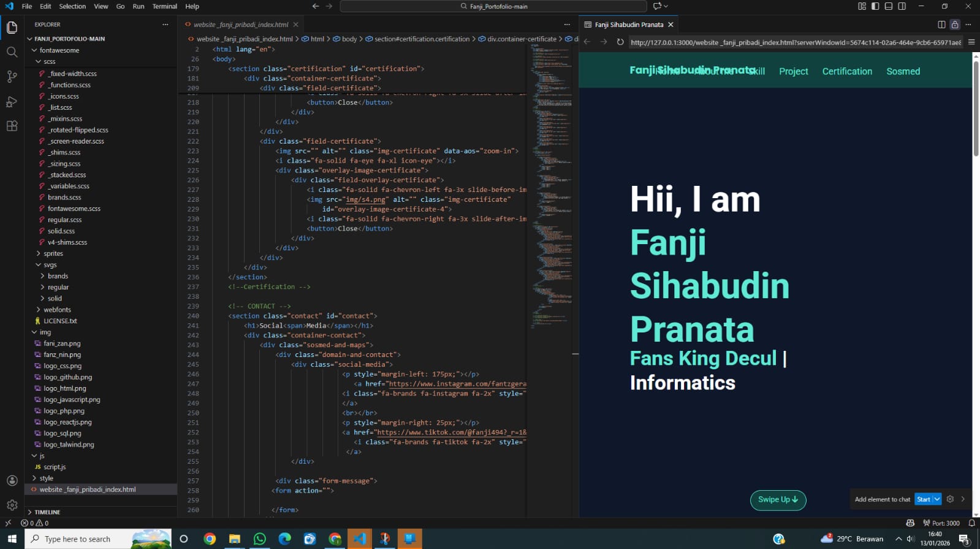Split the preview editor to the right

click(941, 25)
